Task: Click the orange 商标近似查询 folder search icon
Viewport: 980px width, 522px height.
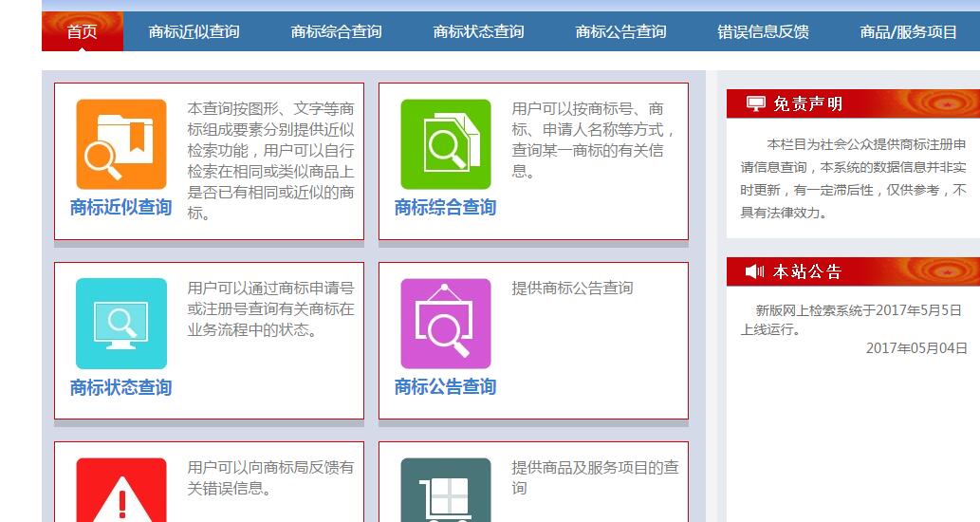Action: [120, 144]
